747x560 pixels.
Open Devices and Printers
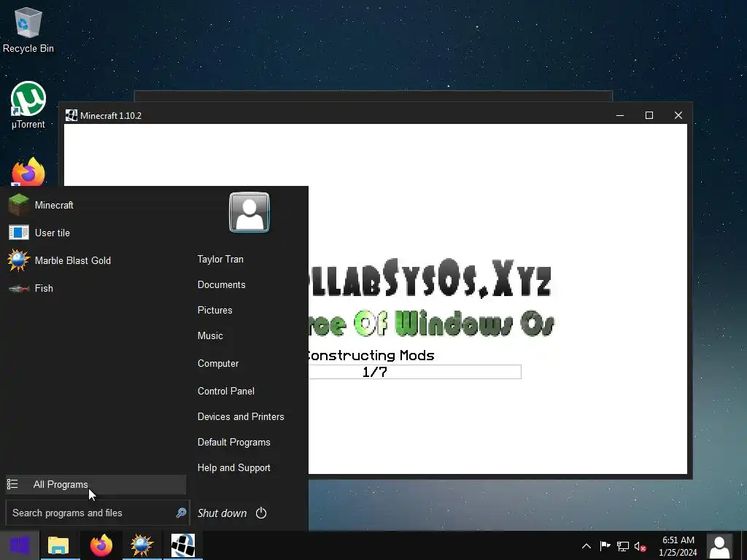[x=241, y=416]
